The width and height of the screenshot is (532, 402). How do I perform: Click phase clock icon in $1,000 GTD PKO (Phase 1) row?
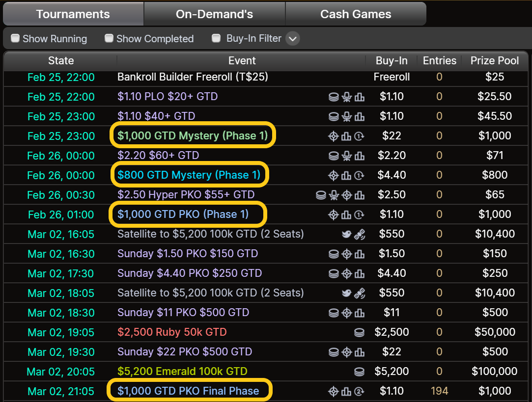[359, 215]
